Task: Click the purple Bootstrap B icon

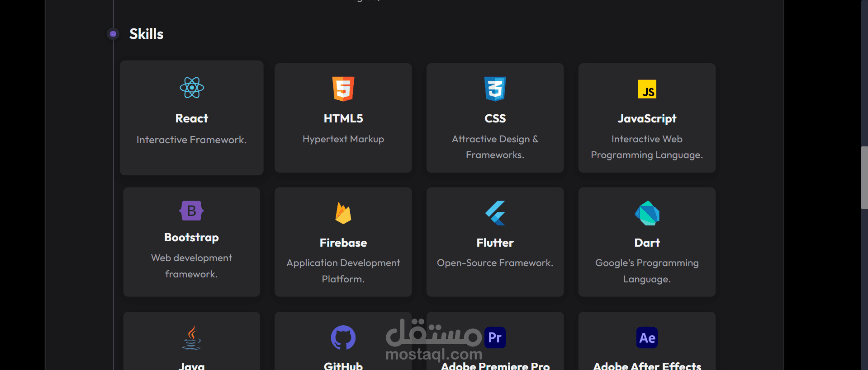Action: pos(192,211)
